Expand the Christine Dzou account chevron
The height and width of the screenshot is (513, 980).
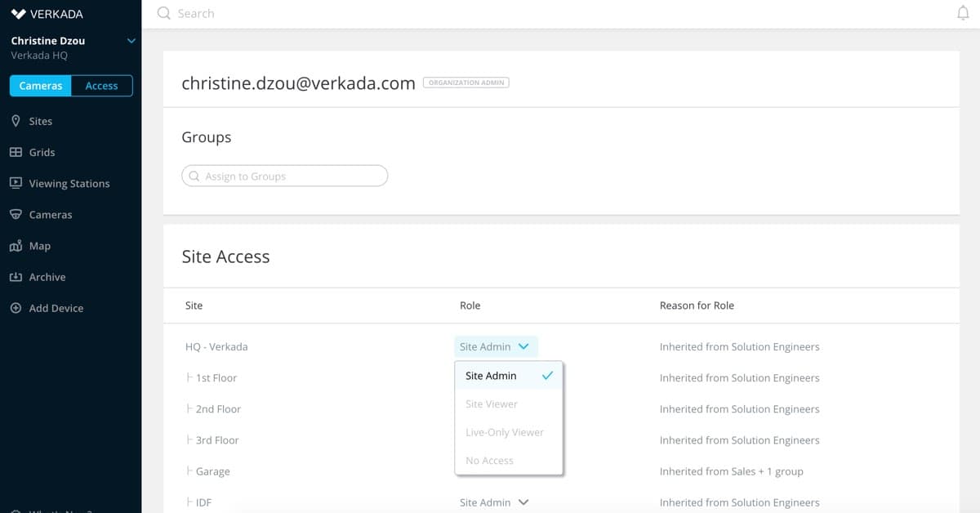[131, 40]
